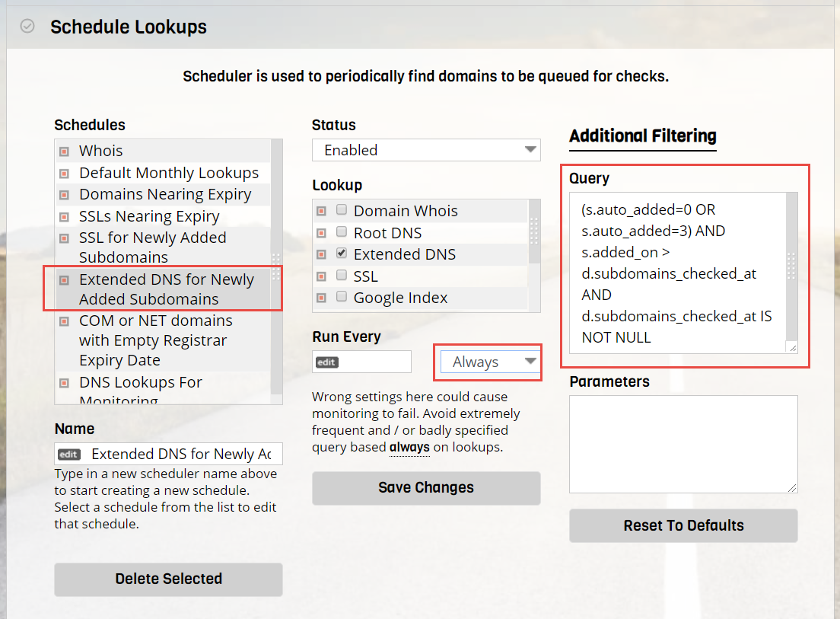Image resolution: width=840 pixels, height=619 pixels.
Task: Click the red icon beside SSLs Nearing Expiry
Action: click(64, 217)
